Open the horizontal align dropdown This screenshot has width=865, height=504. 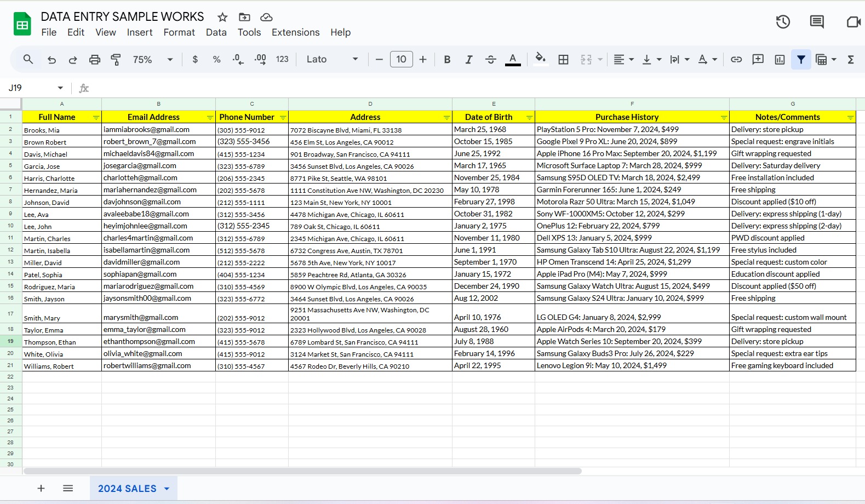(623, 59)
